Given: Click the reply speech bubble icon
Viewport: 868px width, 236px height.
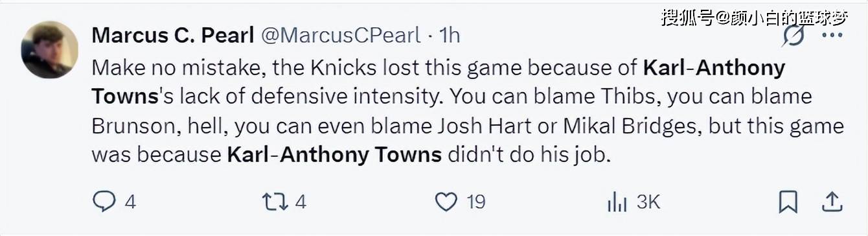Looking at the screenshot, I should (x=104, y=202).
